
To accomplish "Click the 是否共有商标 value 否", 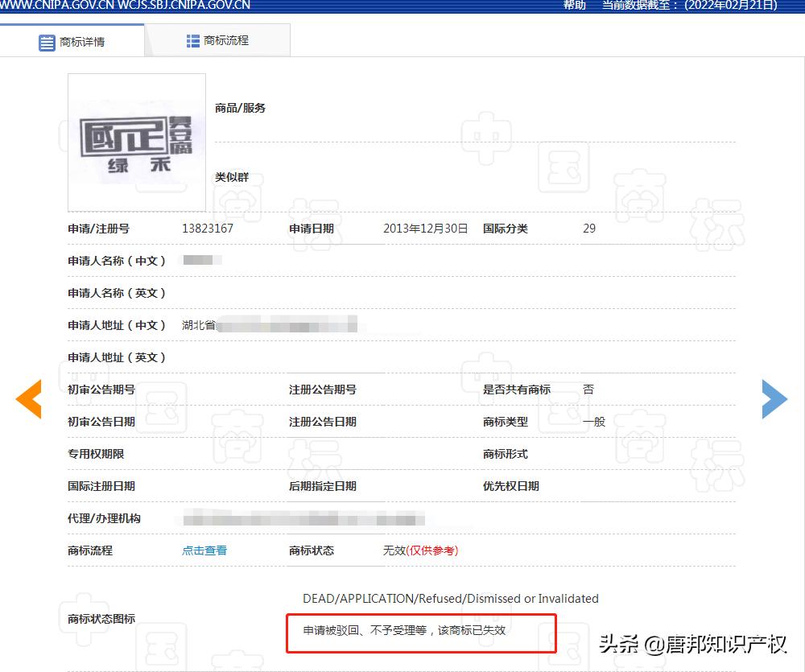I will [x=588, y=389].
